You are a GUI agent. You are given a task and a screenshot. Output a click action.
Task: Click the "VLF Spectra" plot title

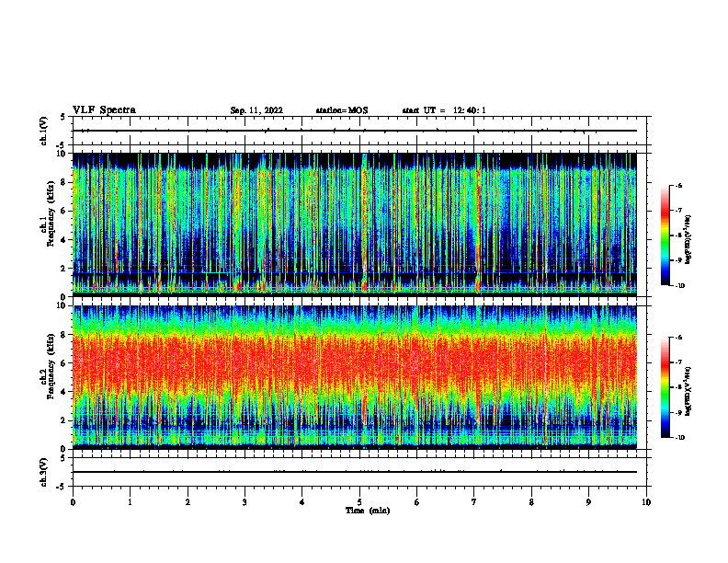coord(104,110)
